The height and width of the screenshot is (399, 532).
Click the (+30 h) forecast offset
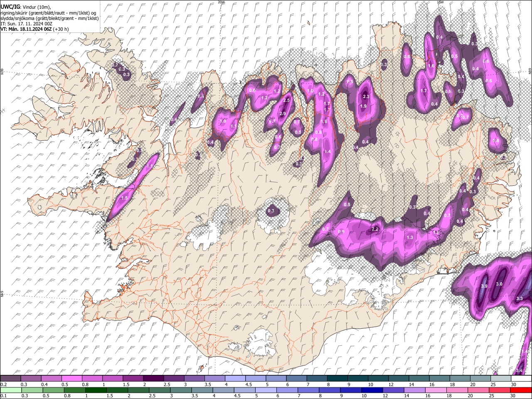[x=61, y=29]
